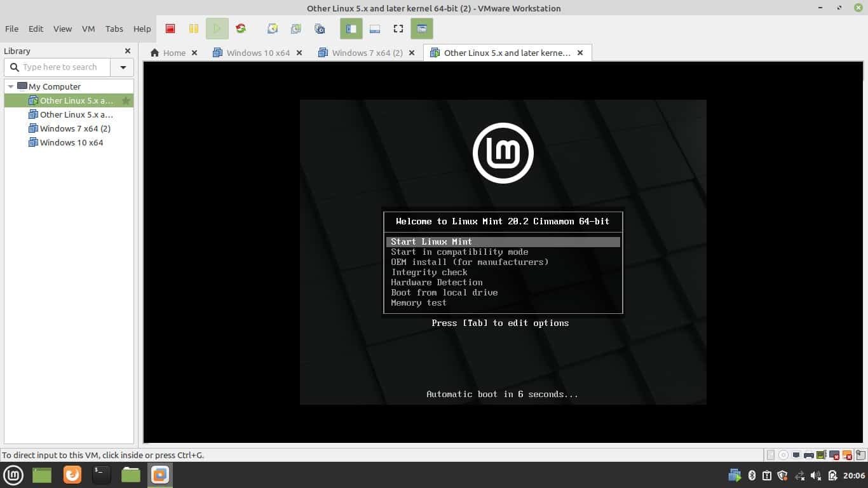Select Windows 10 x64 in library tree
Image resolution: width=868 pixels, height=488 pixels.
pyautogui.click(x=65, y=142)
